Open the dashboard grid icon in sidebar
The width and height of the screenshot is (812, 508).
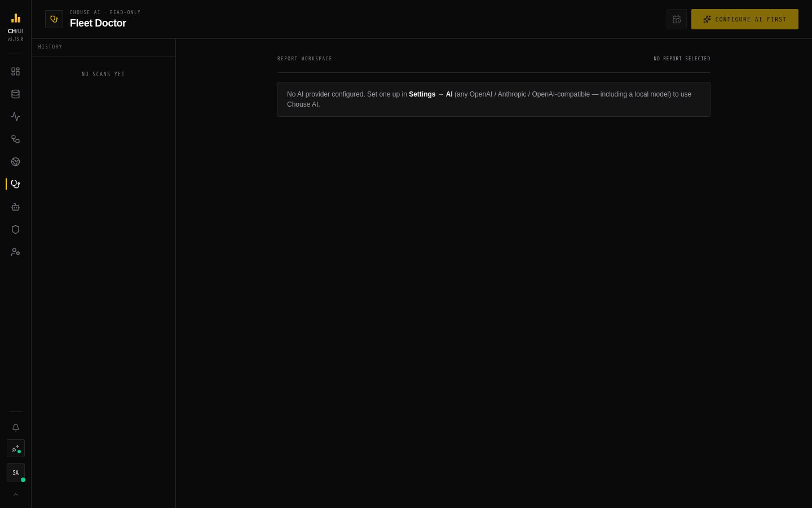(15, 72)
